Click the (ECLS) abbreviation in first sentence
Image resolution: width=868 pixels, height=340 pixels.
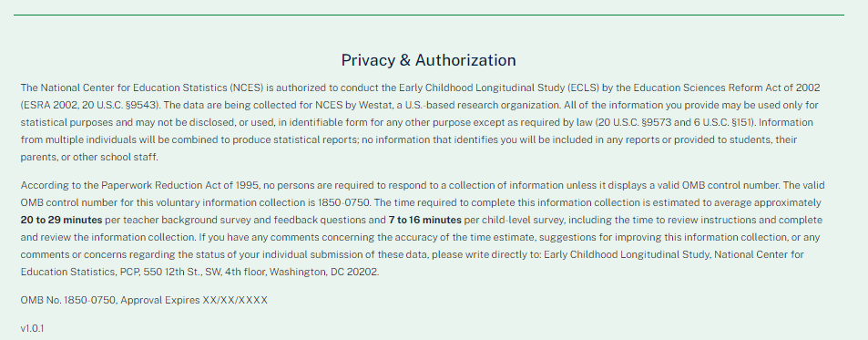click(x=584, y=88)
